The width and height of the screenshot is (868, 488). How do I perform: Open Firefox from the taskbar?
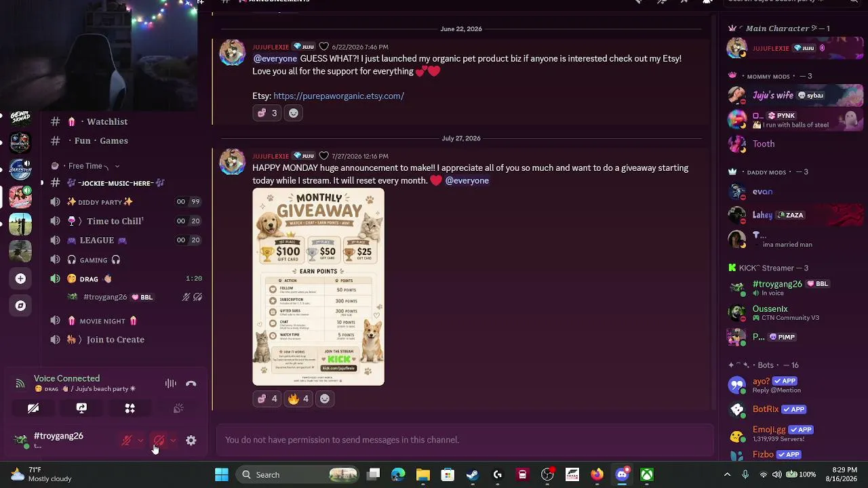[597, 475]
